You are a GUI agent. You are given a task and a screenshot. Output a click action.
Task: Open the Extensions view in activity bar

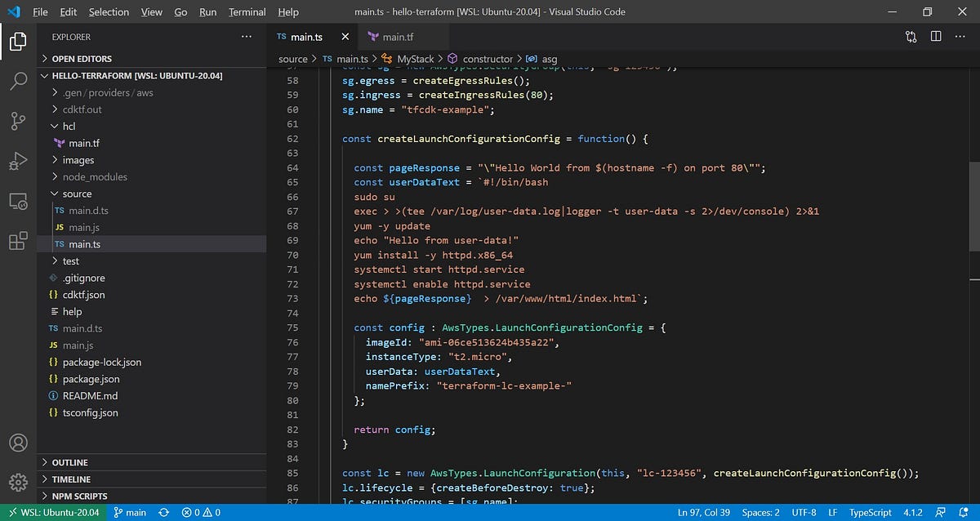[x=18, y=241]
